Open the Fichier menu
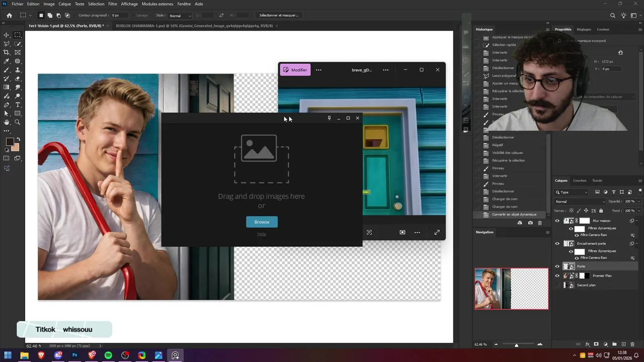Viewport: 644px width, 362px height. (17, 4)
